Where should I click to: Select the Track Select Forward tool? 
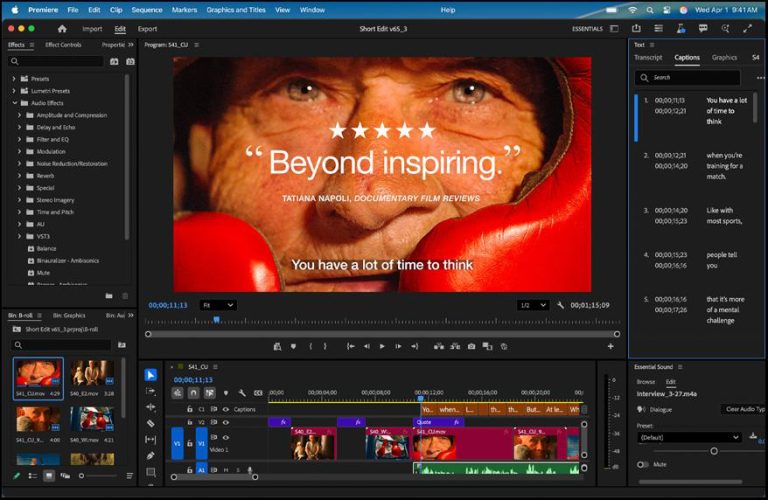point(151,391)
